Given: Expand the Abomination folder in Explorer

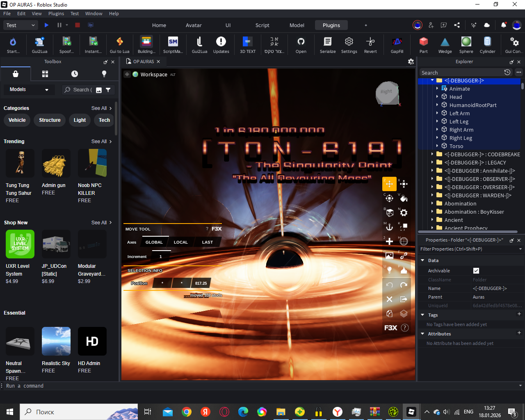Looking at the screenshot, I should (x=432, y=203).
